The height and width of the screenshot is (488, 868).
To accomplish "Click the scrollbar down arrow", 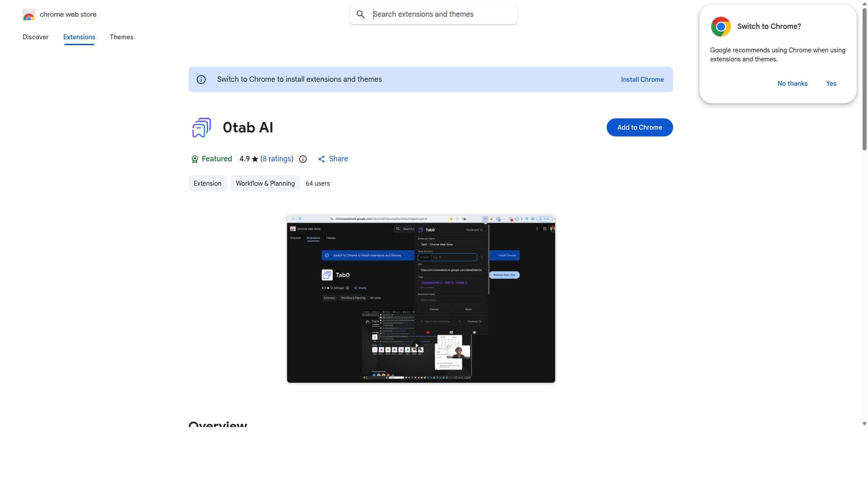I will [x=864, y=424].
